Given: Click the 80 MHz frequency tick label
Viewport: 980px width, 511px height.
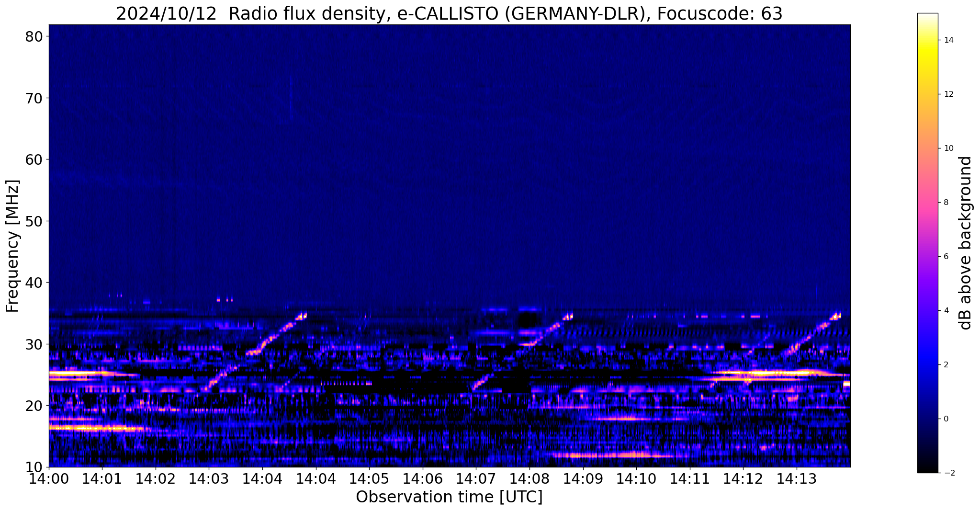Looking at the screenshot, I should pyautogui.click(x=35, y=36).
